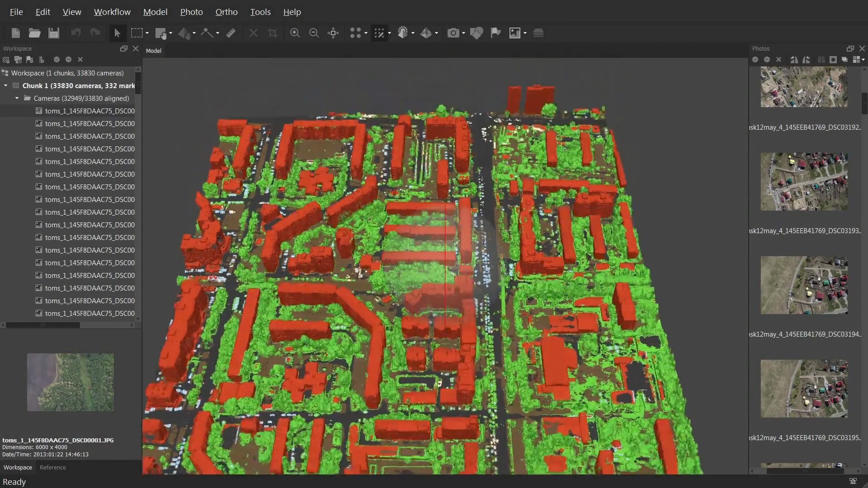Click the Save project floppy icon
This screenshot has height=488, width=868.
click(54, 33)
